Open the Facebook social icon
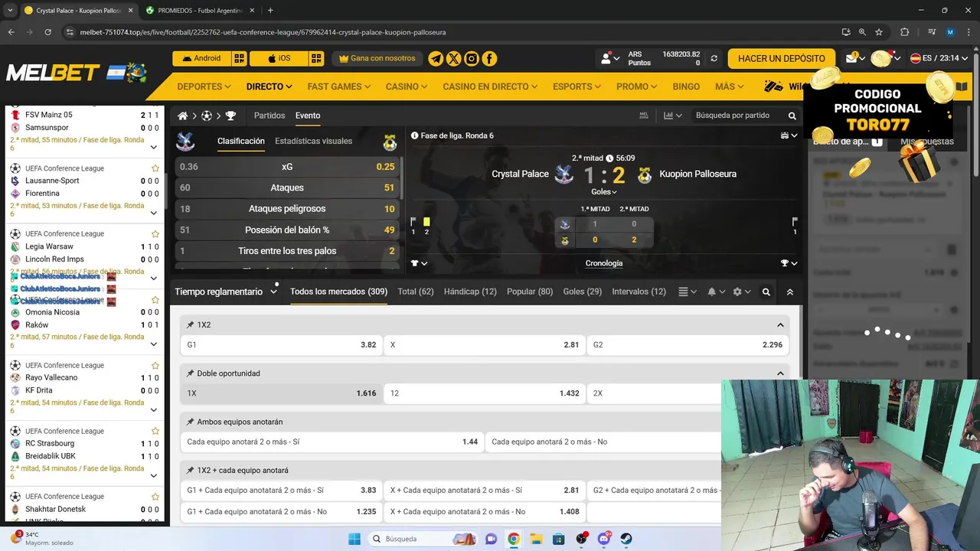Viewport: 980px width, 551px height. pos(489,59)
